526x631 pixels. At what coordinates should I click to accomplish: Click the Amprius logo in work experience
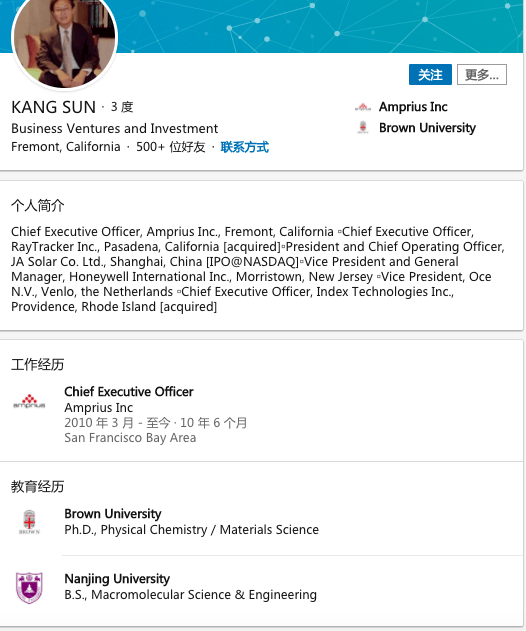pyautogui.click(x=29, y=402)
